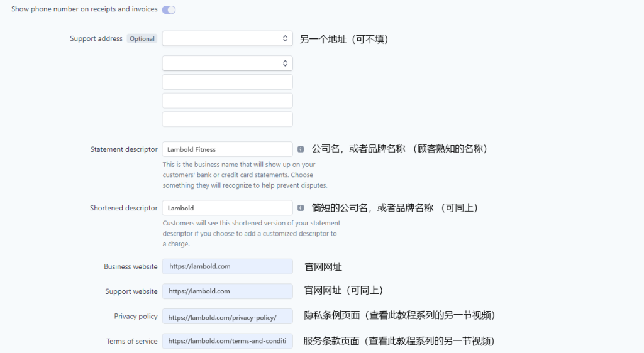The image size is (644, 353).
Task: Click the Terms of service URL field
Action: click(227, 341)
